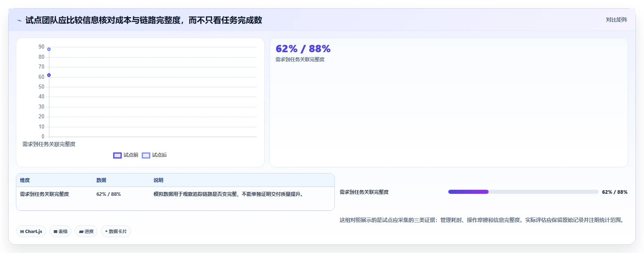Viewport: 644px width, 253px height.
Task: Click the table note starting 模拟数据用于观察
Action: tap(229, 194)
